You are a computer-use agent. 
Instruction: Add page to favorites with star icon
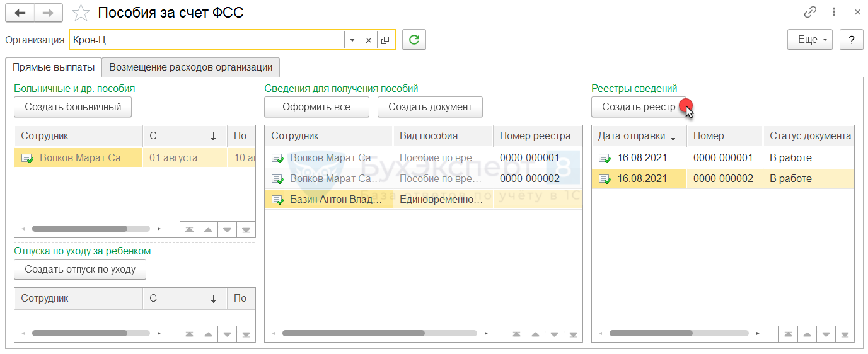[x=81, y=13]
